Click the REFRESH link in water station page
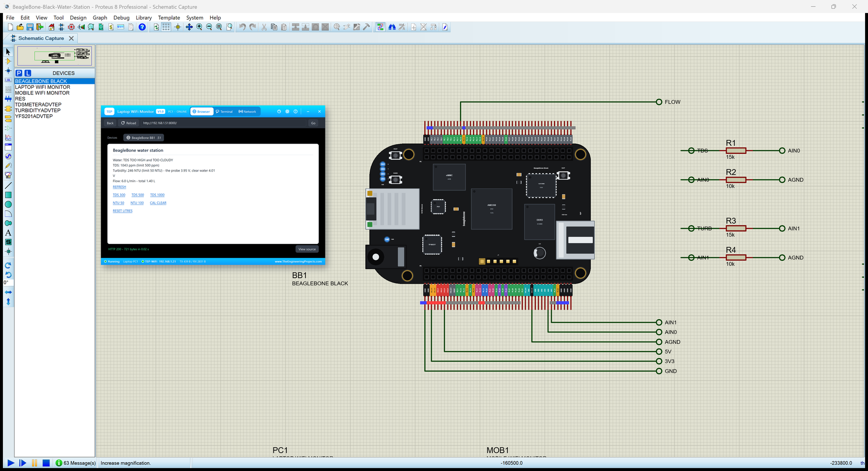The image size is (868, 471). tap(119, 187)
